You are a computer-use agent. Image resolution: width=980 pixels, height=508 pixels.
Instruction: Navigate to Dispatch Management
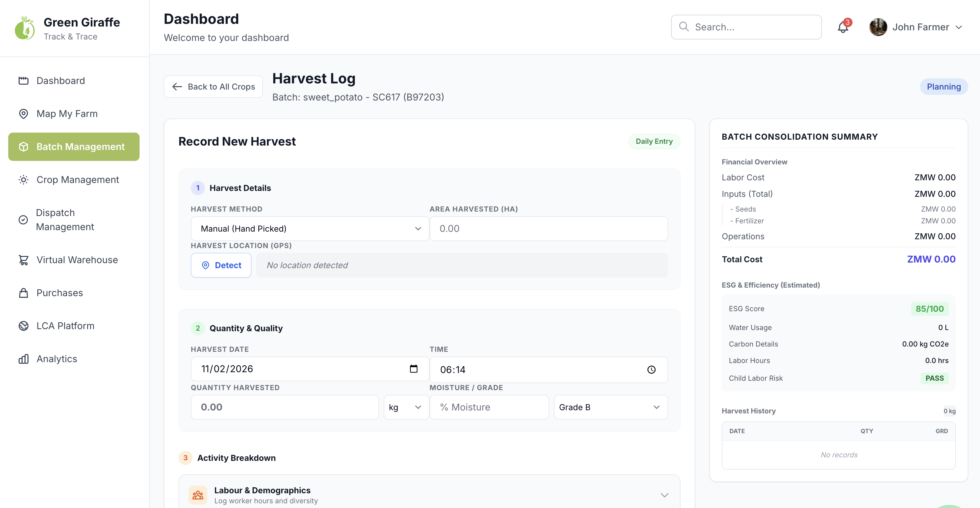pyautogui.click(x=74, y=220)
